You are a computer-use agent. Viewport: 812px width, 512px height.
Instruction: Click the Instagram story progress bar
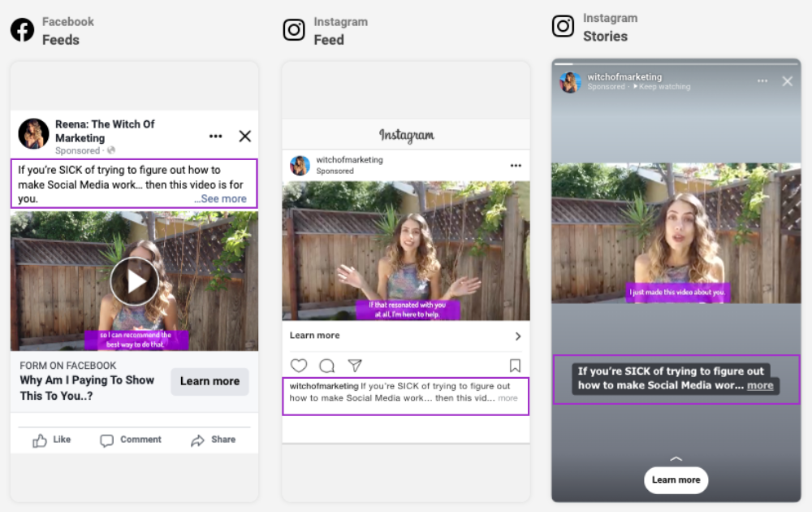tap(676, 63)
